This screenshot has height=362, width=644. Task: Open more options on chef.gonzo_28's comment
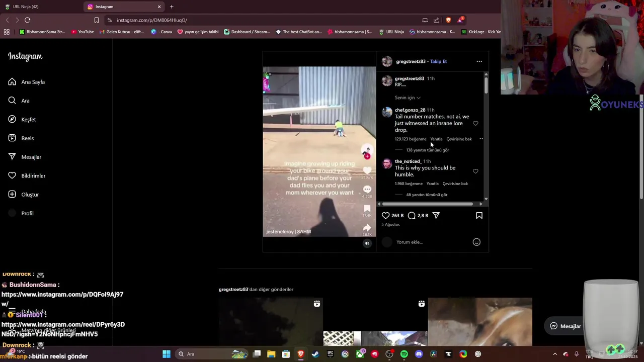(x=481, y=139)
